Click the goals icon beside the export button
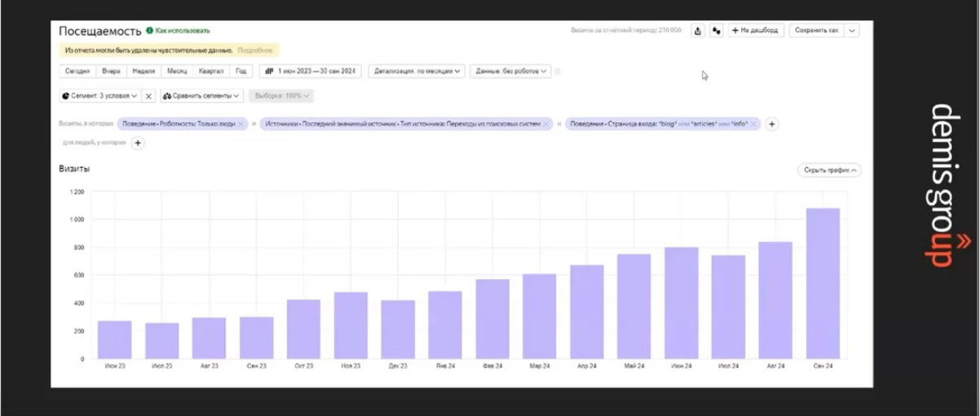The height and width of the screenshot is (416, 980). pyautogui.click(x=716, y=31)
